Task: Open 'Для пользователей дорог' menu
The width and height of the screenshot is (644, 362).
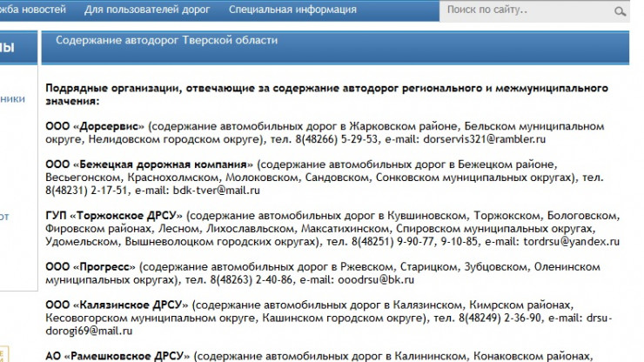Action: pyautogui.click(x=147, y=10)
